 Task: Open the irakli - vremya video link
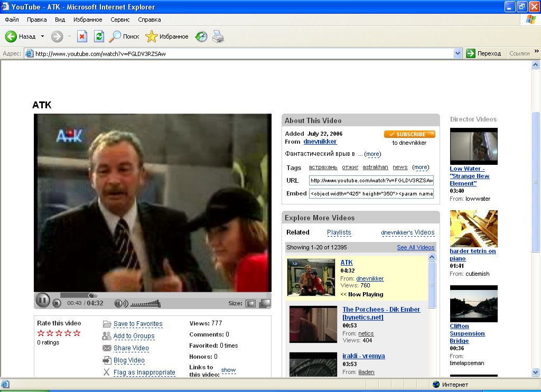point(363,356)
